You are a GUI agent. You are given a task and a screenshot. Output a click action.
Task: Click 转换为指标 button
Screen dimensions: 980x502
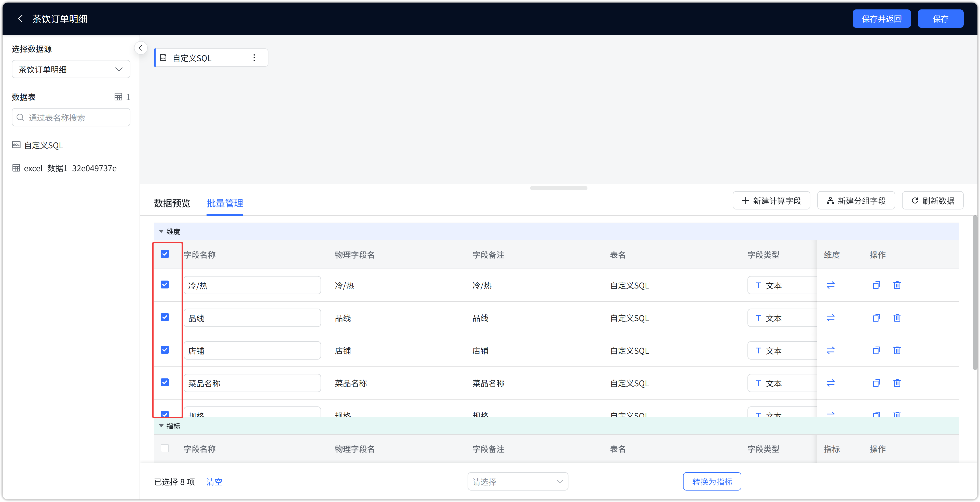712,482
